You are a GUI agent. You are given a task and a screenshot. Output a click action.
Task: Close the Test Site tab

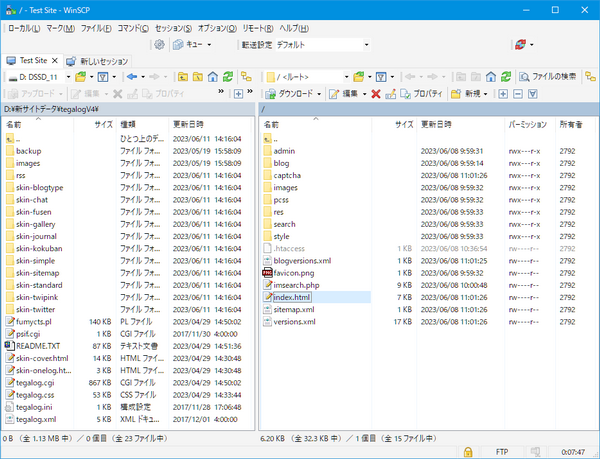pos(55,60)
